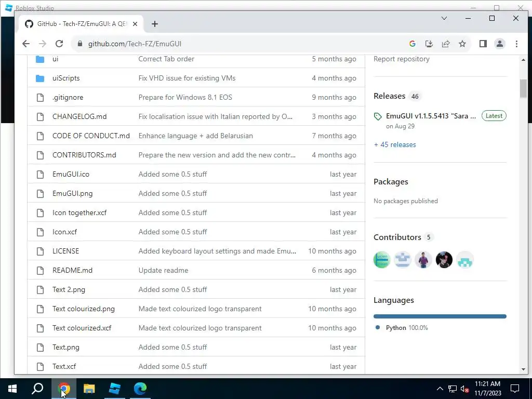Screen dimensions: 532x399
Task: Switch to Roblox Studio in taskbar
Action: (x=114, y=389)
